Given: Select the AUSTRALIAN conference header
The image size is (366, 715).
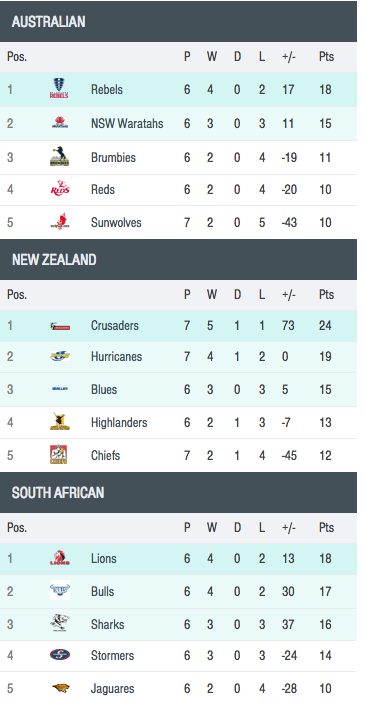Looking at the screenshot, I should coord(178,21).
